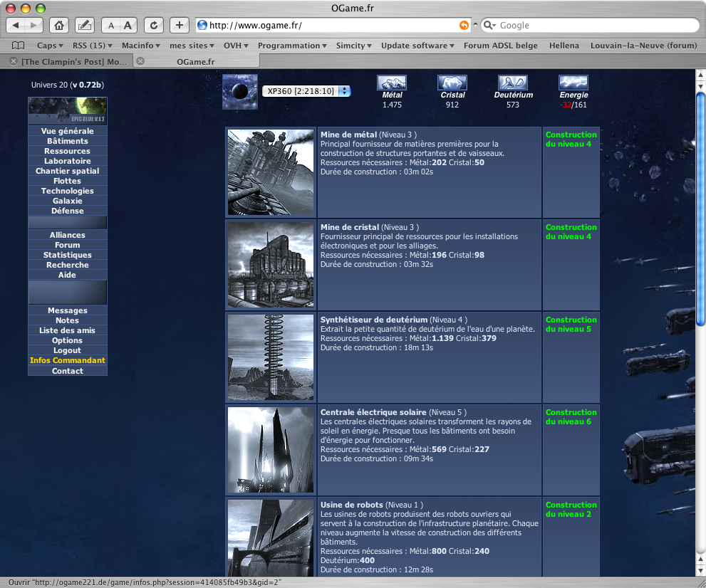The height and width of the screenshot is (588, 706).
Task: Open the Synthétiseur de deutérium image
Action: point(271,357)
